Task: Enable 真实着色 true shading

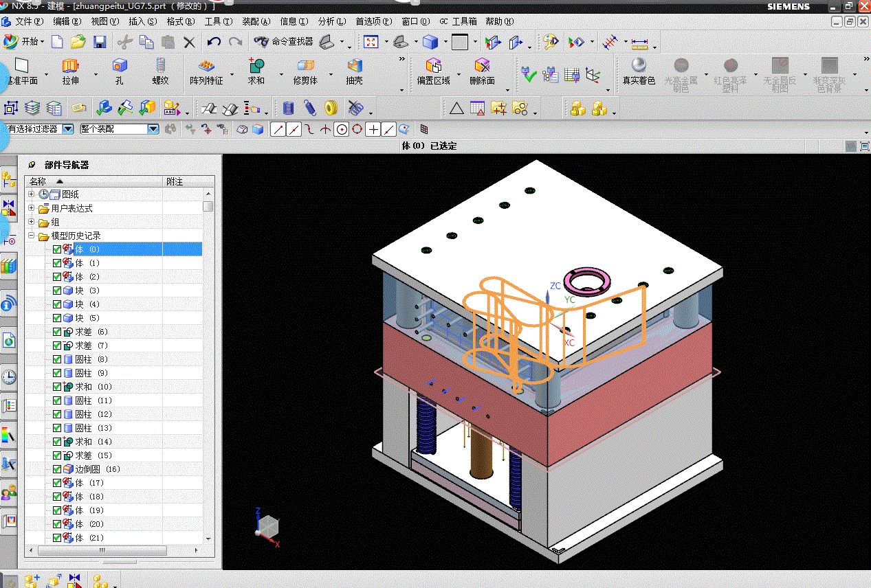Action: 639,71
